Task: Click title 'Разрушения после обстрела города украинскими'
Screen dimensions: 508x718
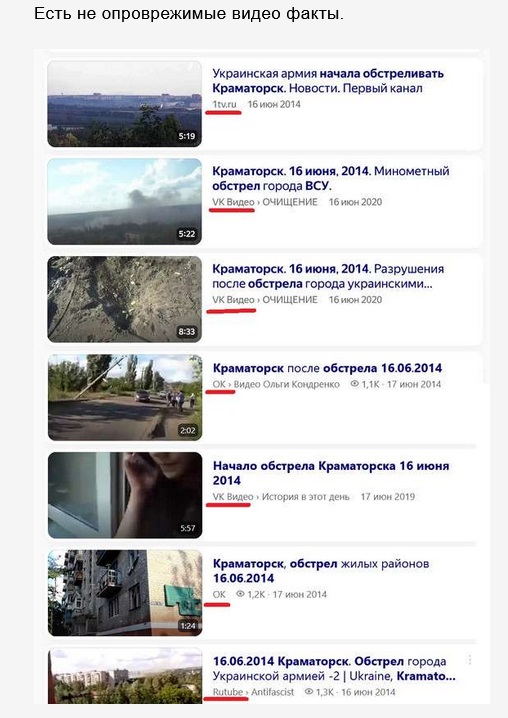Action: [x=328, y=276]
